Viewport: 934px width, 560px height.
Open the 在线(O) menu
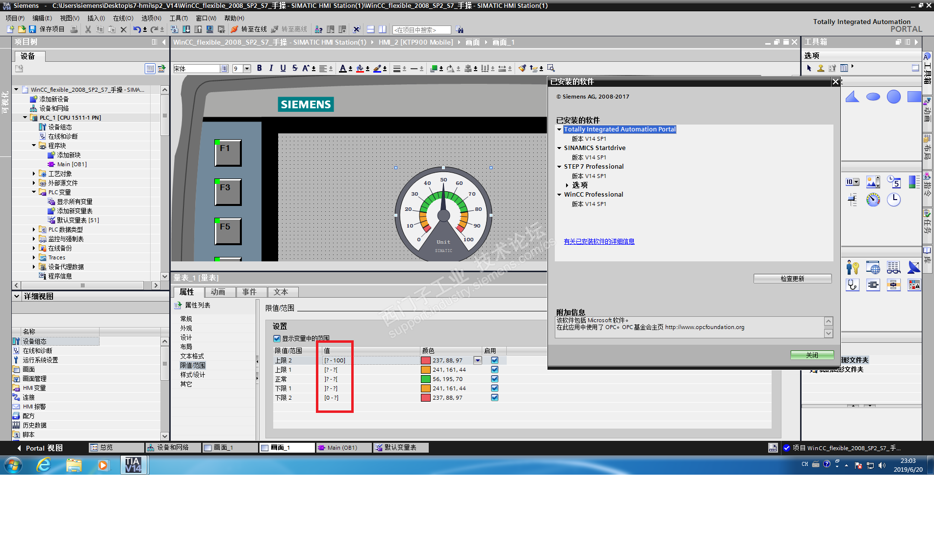tap(123, 18)
